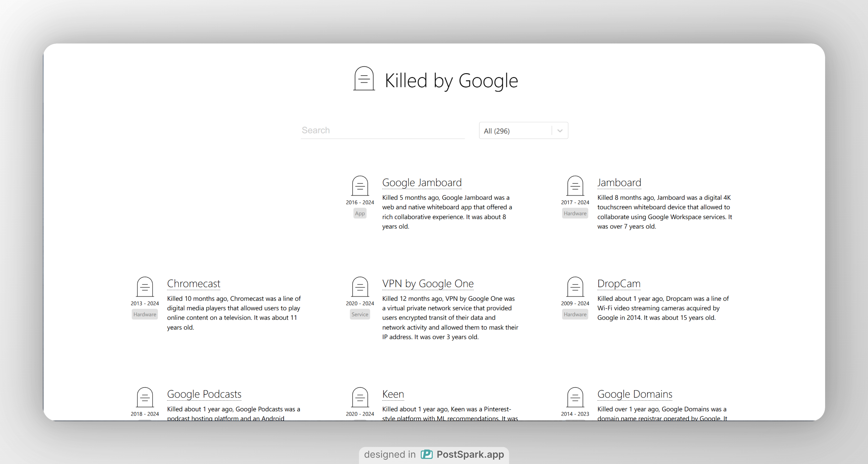Focus the Search input field

pos(382,130)
